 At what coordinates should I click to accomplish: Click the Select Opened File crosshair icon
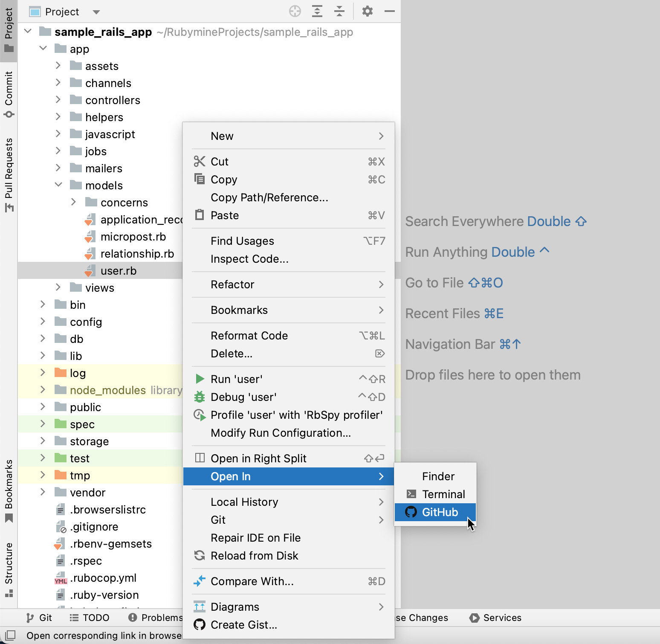[x=295, y=12]
